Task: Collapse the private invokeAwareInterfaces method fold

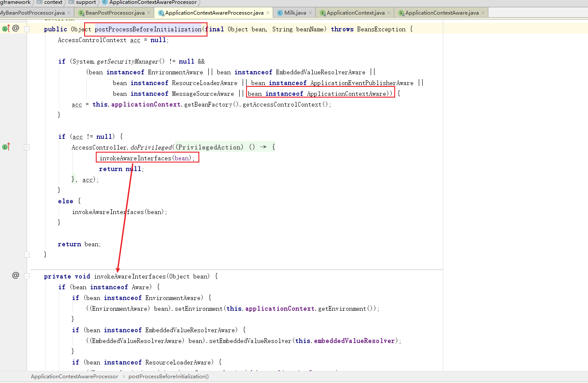Action: [27, 276]
